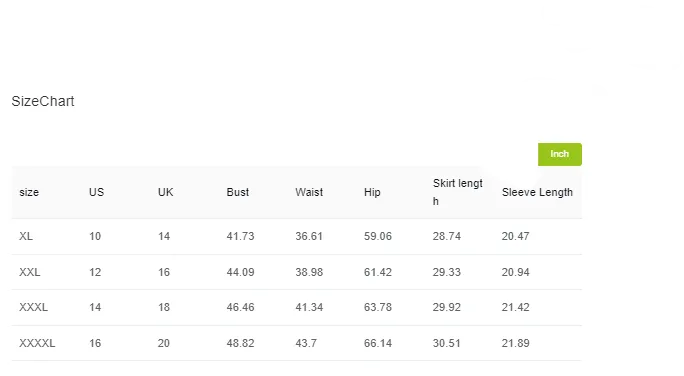
Task: Select the US column header
Action: tap(96, 192)
